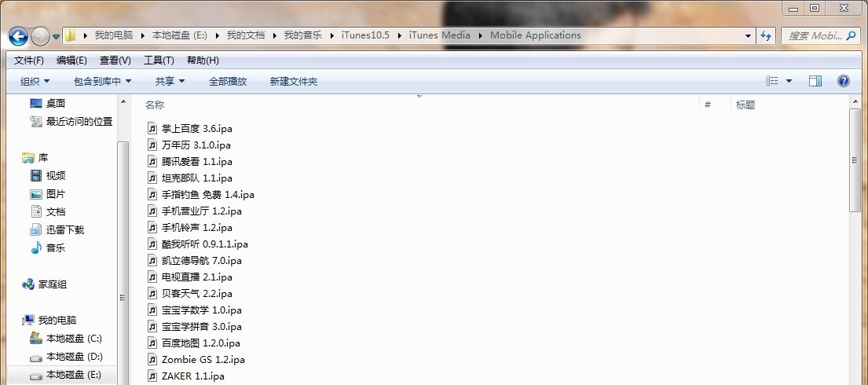868x385 pixels.
Task: Sort by the 名称 column header
Action: [155, 104]
